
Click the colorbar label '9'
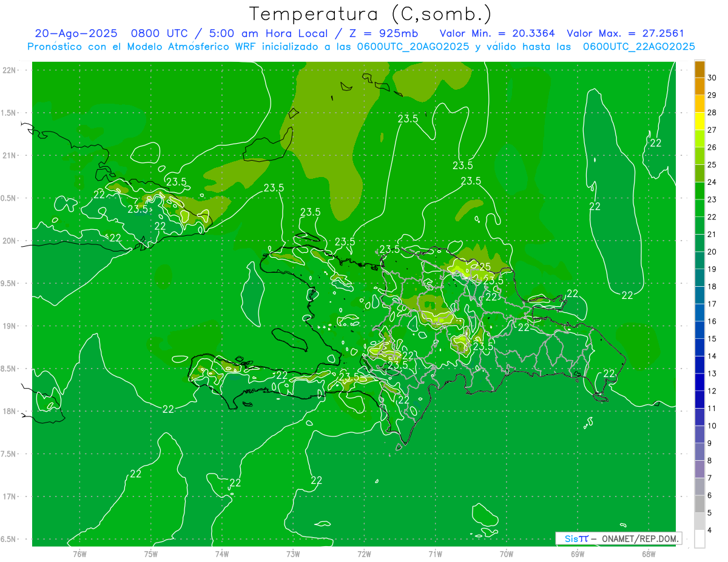coord(710,443)
